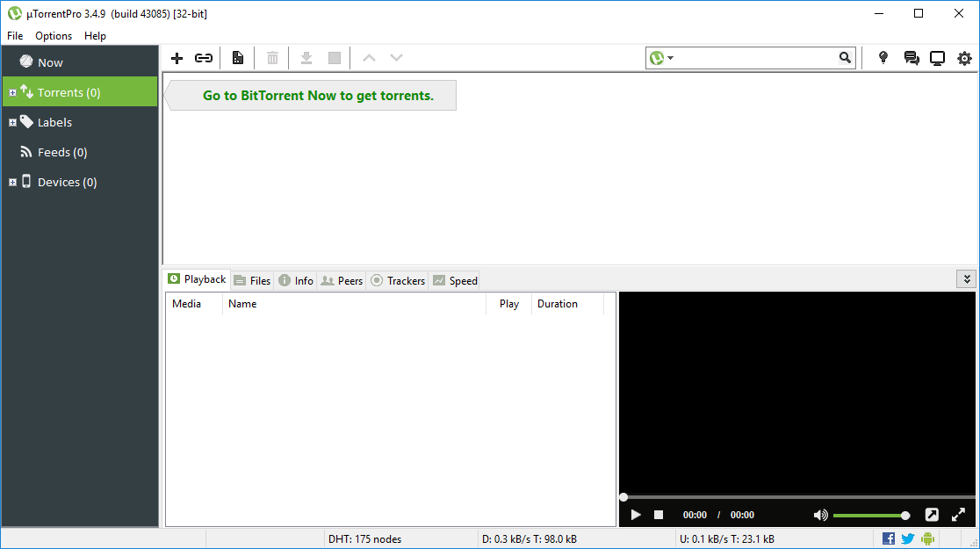Click the black video preview area
This screenshot has width=980, height=549.
pos(796,393)
